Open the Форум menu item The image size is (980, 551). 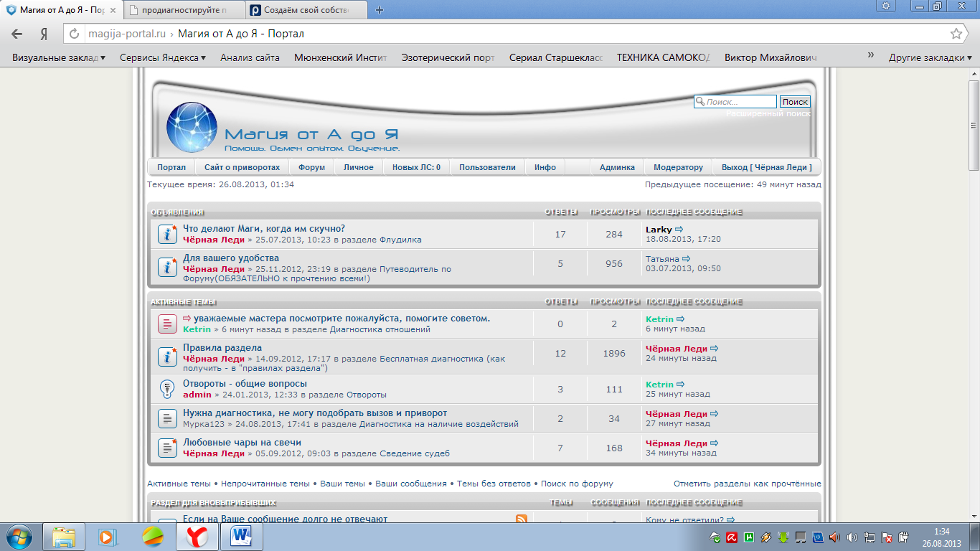pyautogui.click(x=311, y=167)
